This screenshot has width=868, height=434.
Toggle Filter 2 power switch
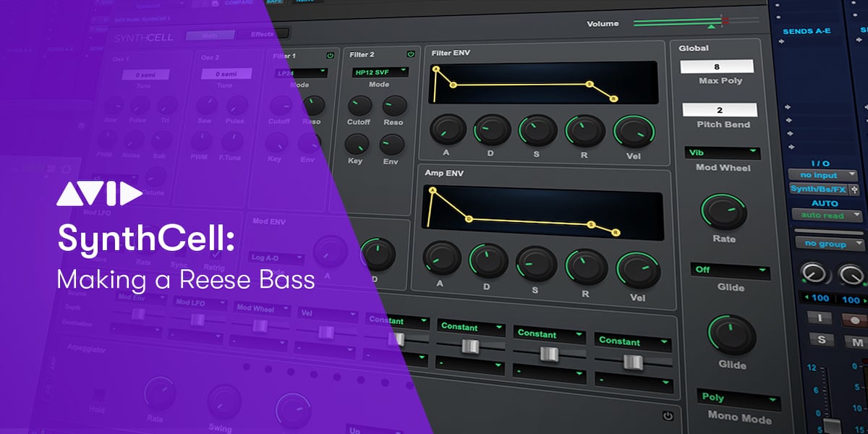click(x=410, y=56)
